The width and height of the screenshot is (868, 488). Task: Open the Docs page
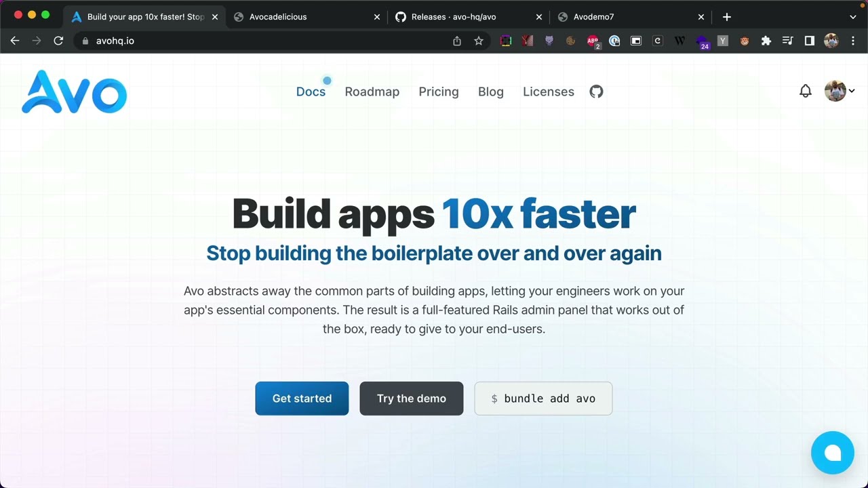pyautogui.click(x=311, y=91)
